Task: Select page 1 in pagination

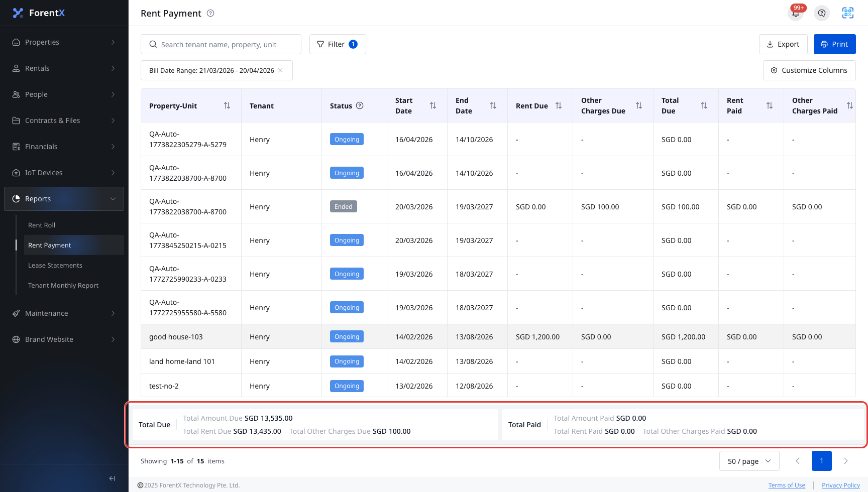Action: point(822,461)
